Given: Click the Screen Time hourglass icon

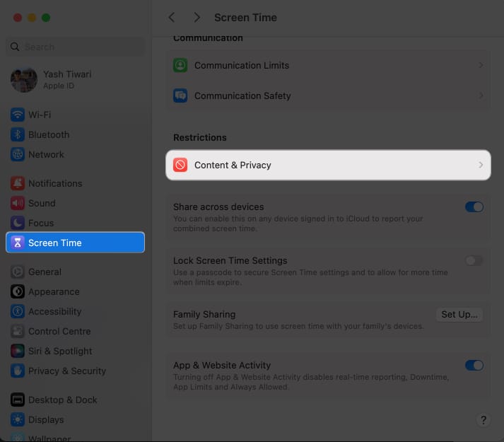Looking at the screenshot, I should click(18, 243).
